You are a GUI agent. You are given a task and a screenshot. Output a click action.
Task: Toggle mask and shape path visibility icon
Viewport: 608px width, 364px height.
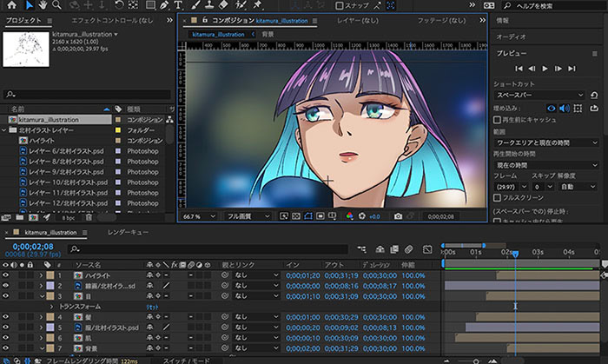(308, 216)
